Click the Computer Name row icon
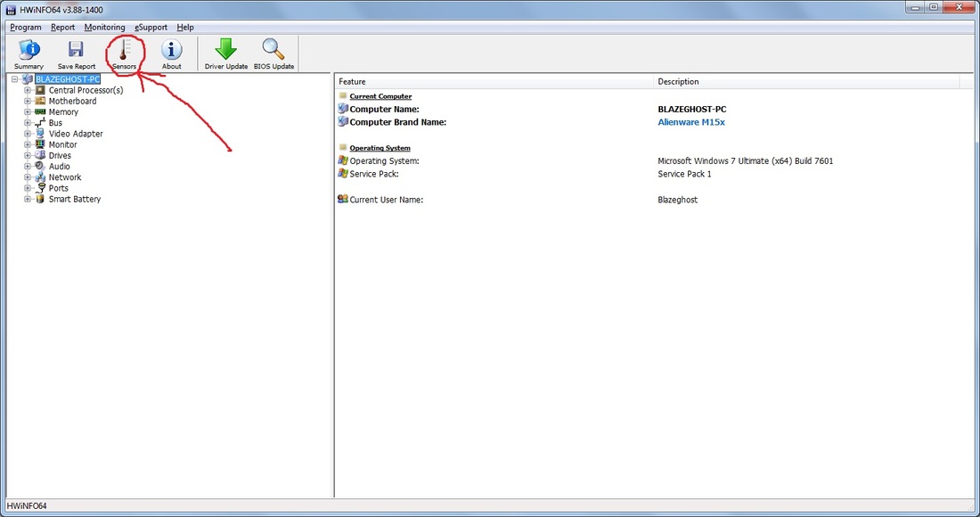This screenshot has height=517, width=980. point(342,109)
